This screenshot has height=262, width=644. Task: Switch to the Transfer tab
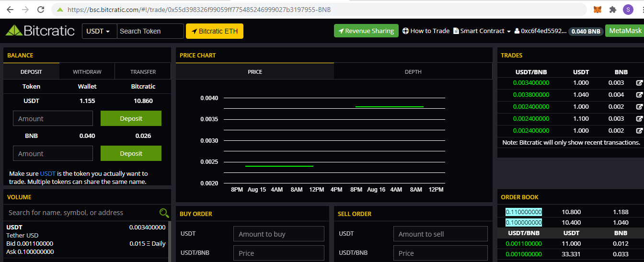coord(143,72)
